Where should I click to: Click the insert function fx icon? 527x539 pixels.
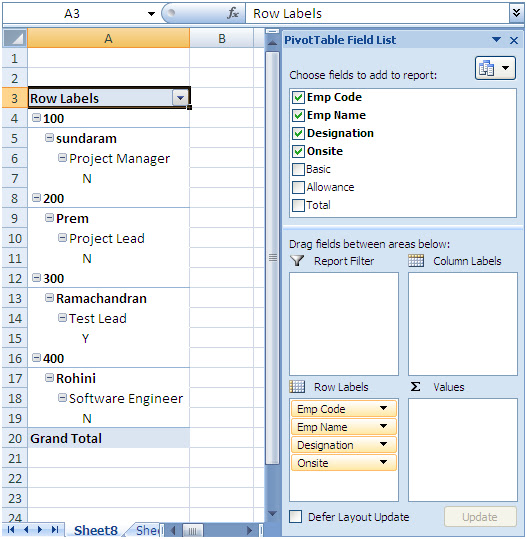[233, 13]
